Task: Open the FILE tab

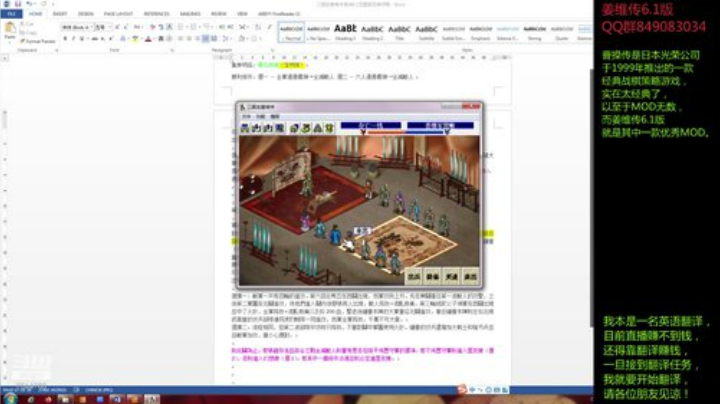Action: click(x=11, y=14)
